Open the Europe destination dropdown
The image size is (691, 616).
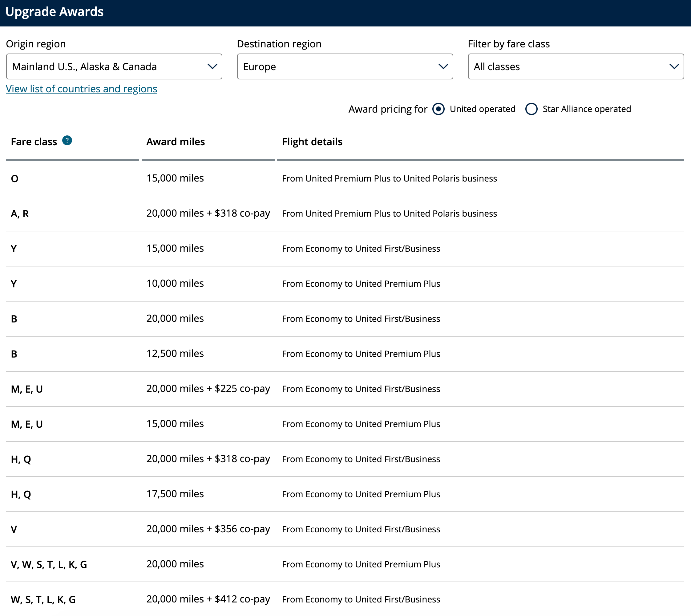[345, 66]
